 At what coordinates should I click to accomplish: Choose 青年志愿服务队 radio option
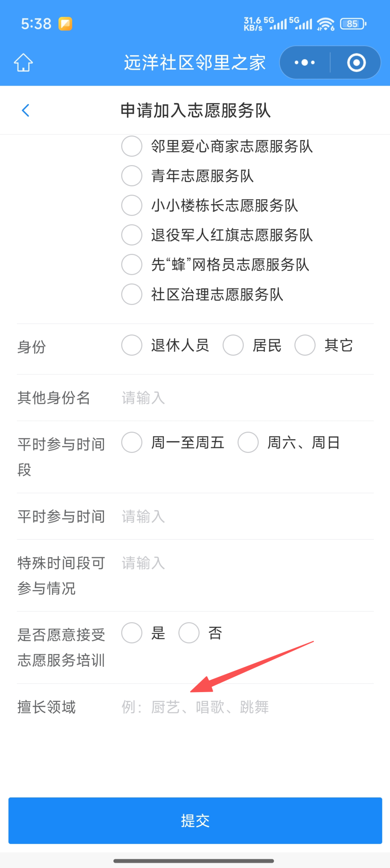point(132,176)
